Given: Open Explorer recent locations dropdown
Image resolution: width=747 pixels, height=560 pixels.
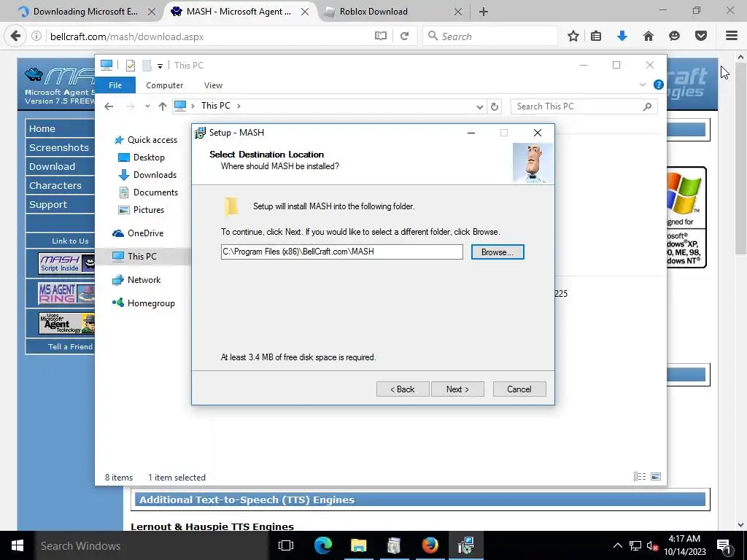Looking at the screenshot, I should [147, 106].
